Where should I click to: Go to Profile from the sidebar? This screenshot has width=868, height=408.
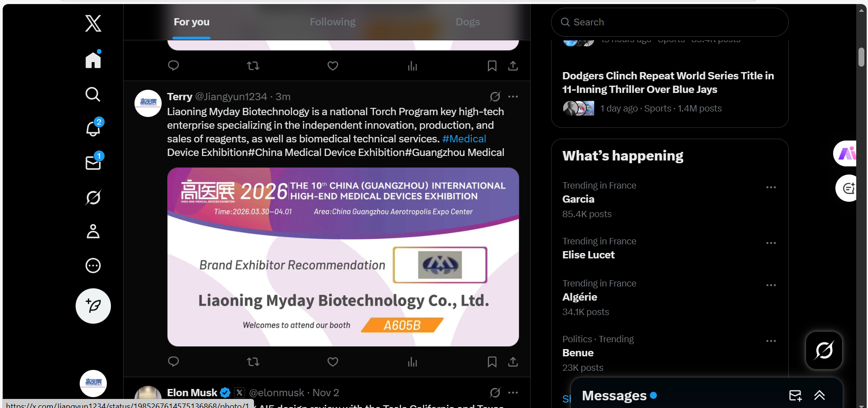click(x=93, y=231)
